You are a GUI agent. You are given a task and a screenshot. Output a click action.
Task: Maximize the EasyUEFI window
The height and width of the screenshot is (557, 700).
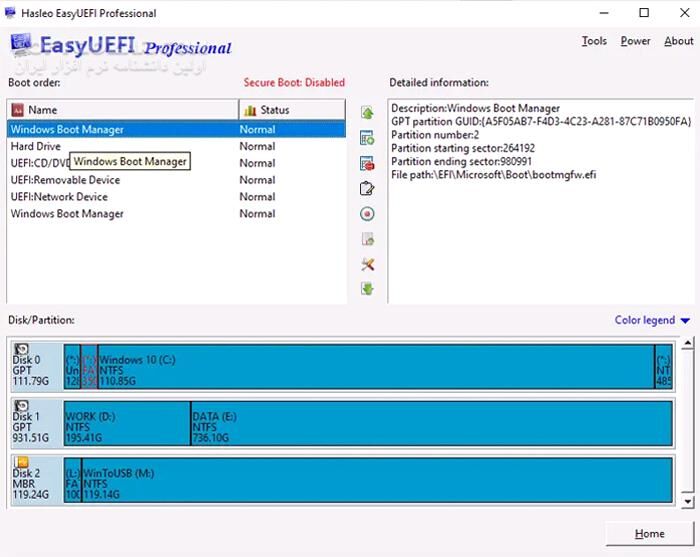644,12
